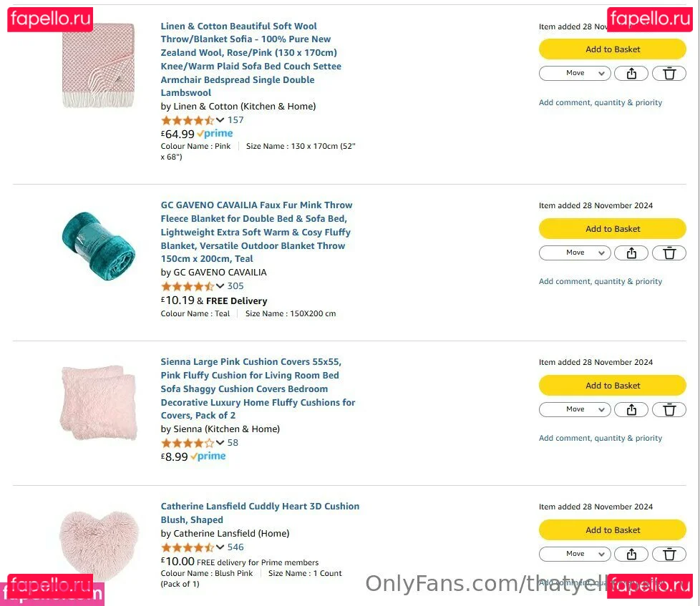
Task: Delete the Sienna pink cushion covers
Action: (x=669, y=409)
